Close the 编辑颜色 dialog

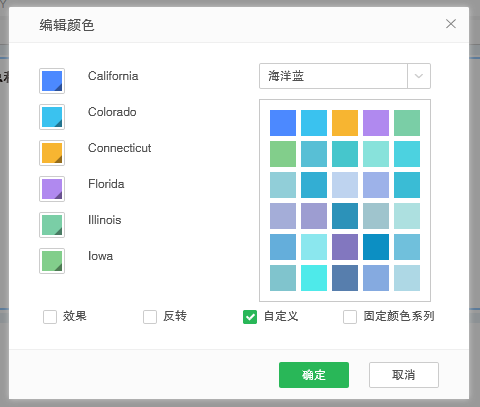click(x=451, y=24)
